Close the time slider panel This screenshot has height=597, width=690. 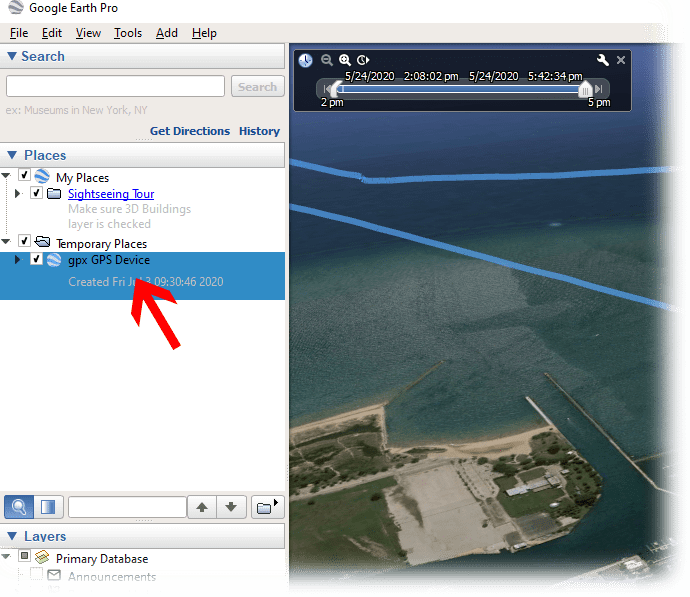[621, 60]
